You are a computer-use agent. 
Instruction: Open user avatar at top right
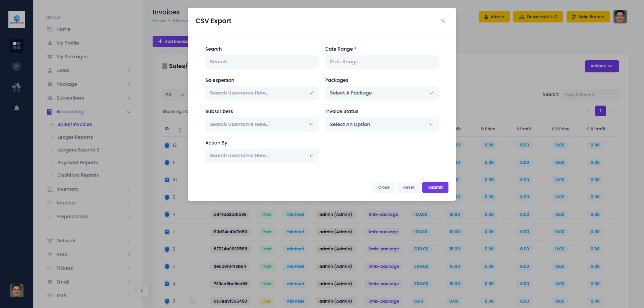(x=620, y=17)
